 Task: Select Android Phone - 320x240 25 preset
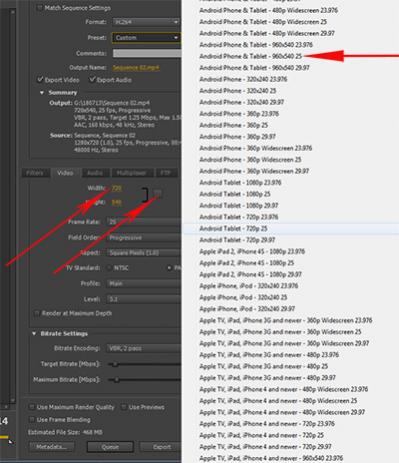click(238, 91)
